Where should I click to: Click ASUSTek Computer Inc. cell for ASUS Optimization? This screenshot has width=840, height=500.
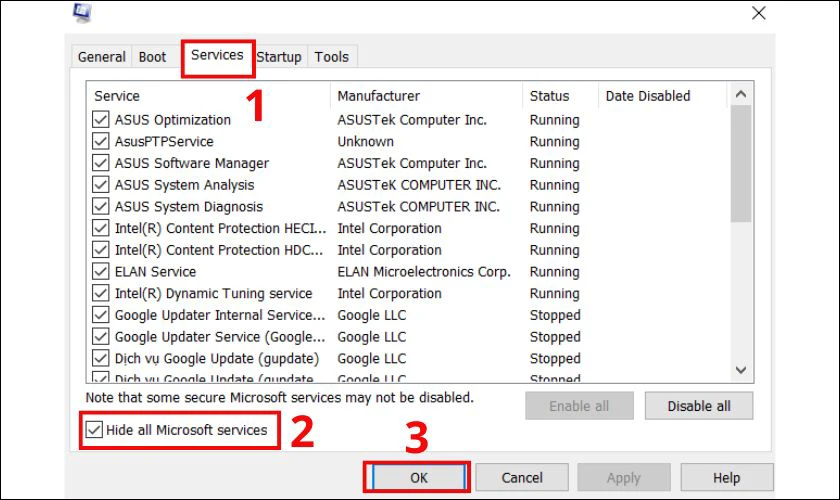point(412,120)
